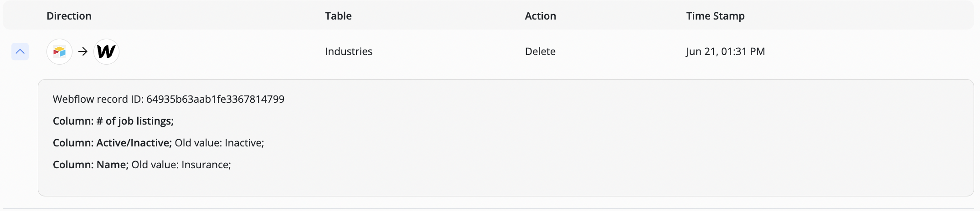Sort by Table column header
The height and width of the screenshot is (211, 980).
pyautogui.click(x=338, y=16)
